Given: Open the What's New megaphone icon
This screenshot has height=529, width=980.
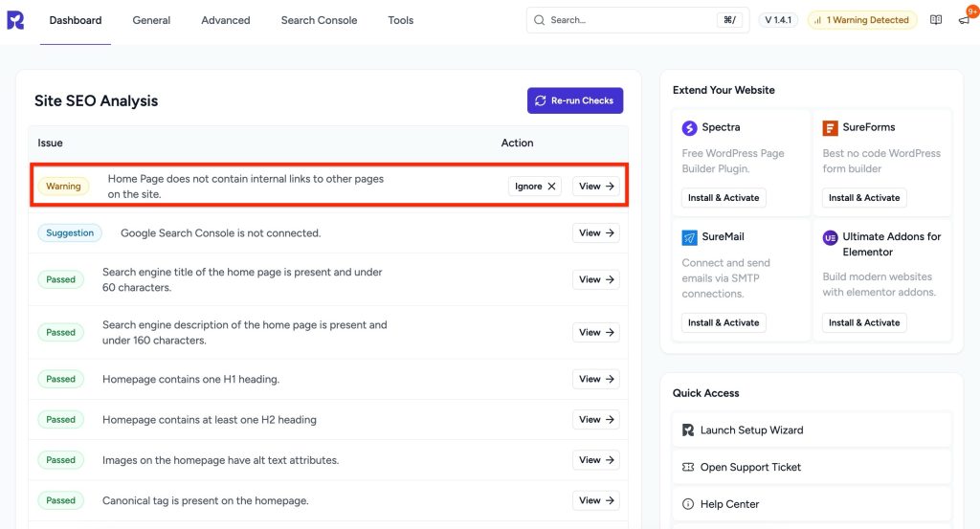Looking at the screenshot, I should coord(963,20).
